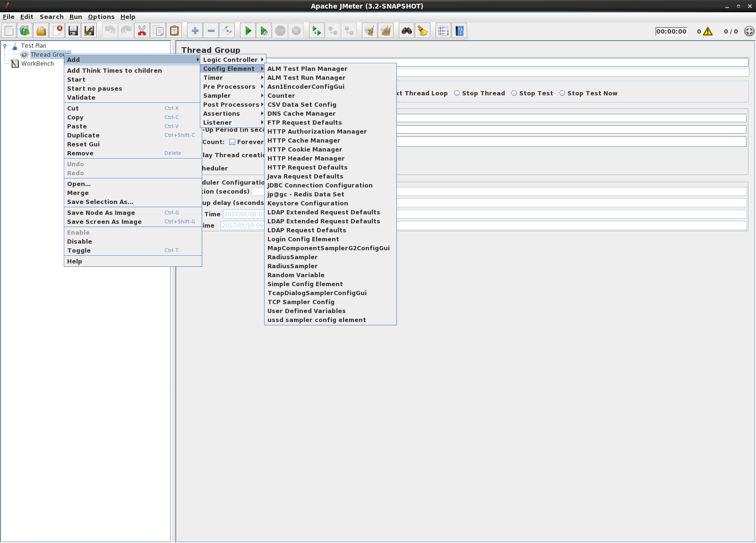Select the Stop Thread radio button
Viewport: 756px width, 543px height.
(456, 93)
